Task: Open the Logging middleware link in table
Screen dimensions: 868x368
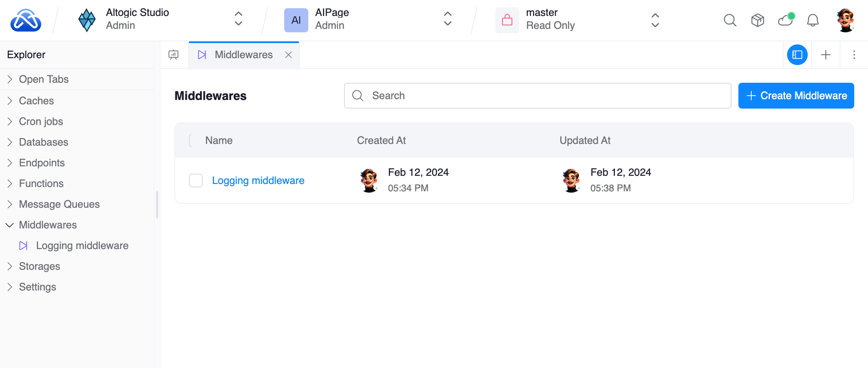Action: (258, 181)
